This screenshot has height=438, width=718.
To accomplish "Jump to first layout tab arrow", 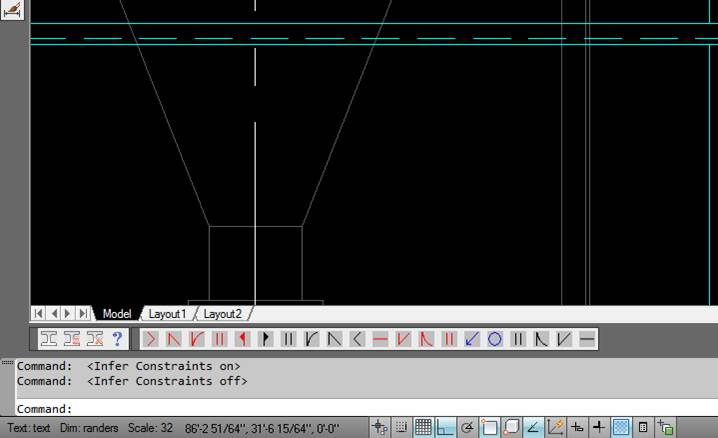I will [39, 314].
